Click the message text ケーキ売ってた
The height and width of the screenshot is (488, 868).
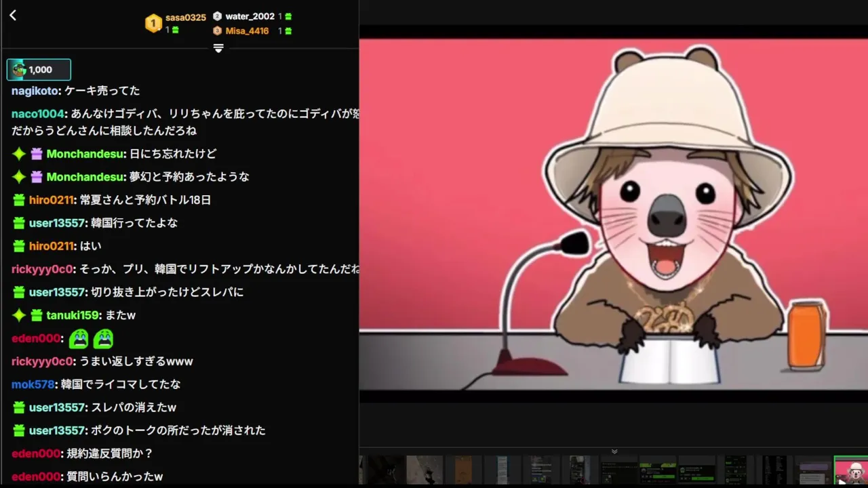tap(102, 91)
